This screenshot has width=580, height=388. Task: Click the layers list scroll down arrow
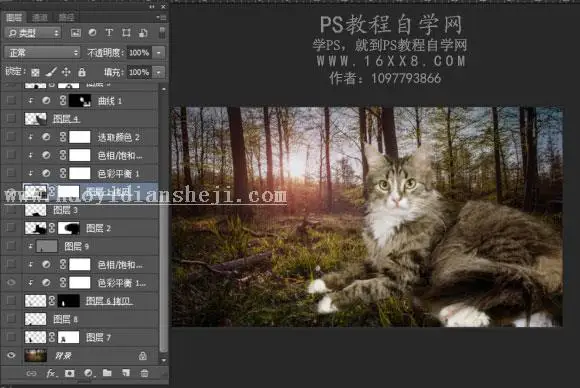click(x=163, y=360)
